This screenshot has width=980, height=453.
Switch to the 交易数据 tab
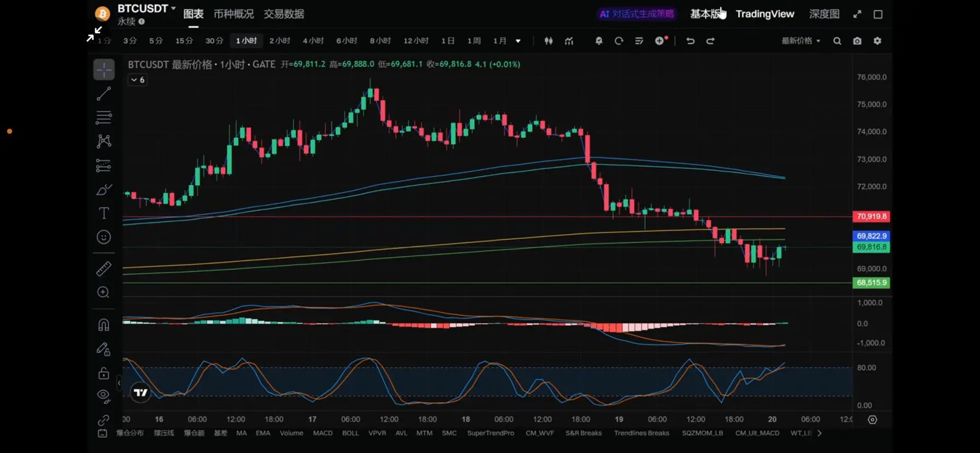coord(284,14)
